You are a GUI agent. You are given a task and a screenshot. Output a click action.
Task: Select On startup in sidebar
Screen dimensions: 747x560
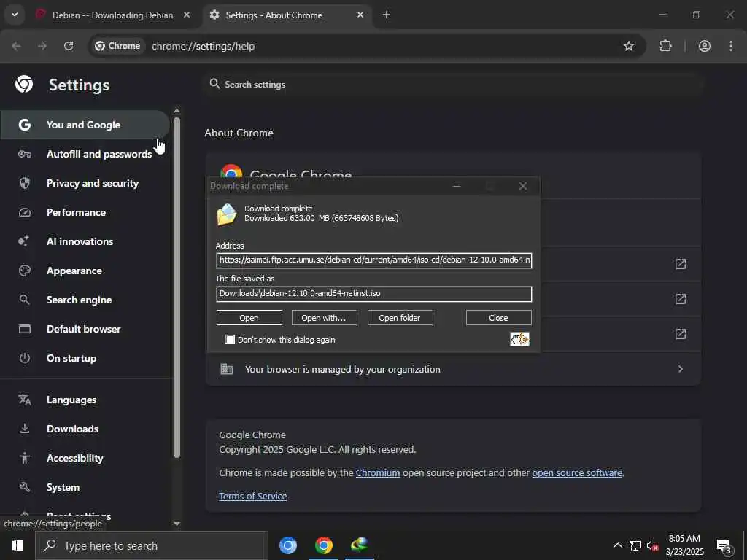point(85,358)
